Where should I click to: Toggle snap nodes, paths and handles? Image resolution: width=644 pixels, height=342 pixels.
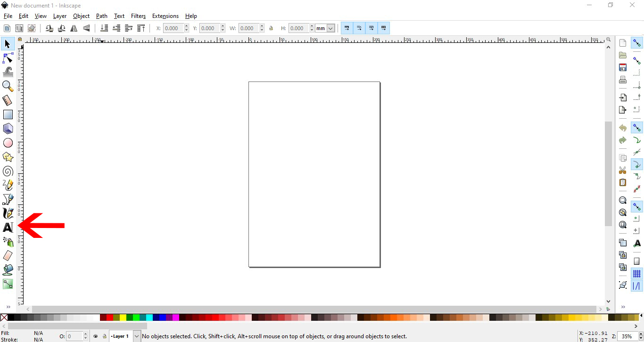637,128
